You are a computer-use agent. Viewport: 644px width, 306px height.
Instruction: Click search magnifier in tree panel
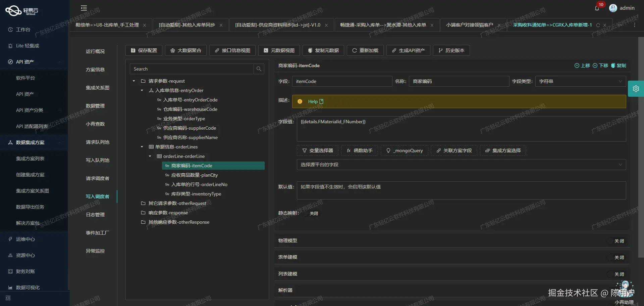click(259, 69)
